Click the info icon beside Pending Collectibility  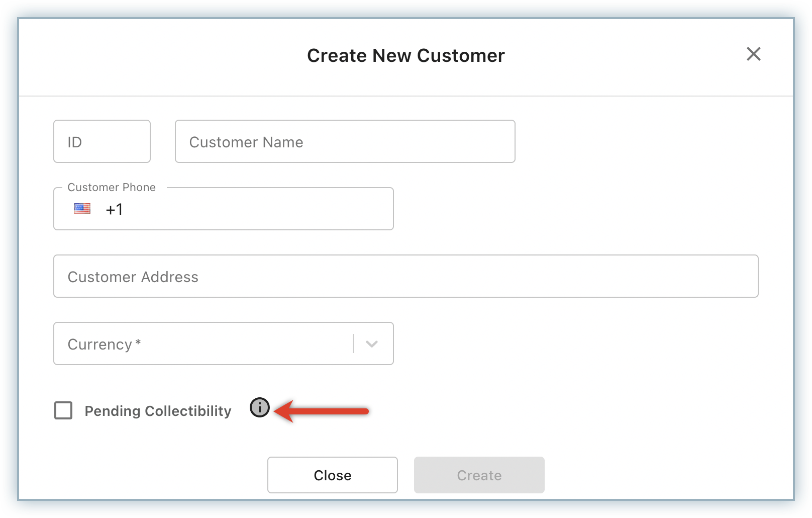(260, 407)
